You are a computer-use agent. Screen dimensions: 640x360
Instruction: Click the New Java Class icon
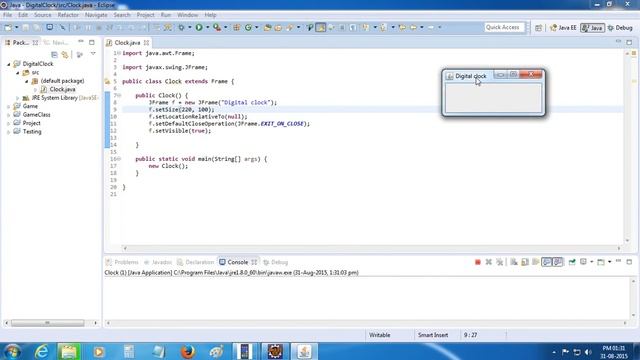pyautogui.click(x=248, y=27)
